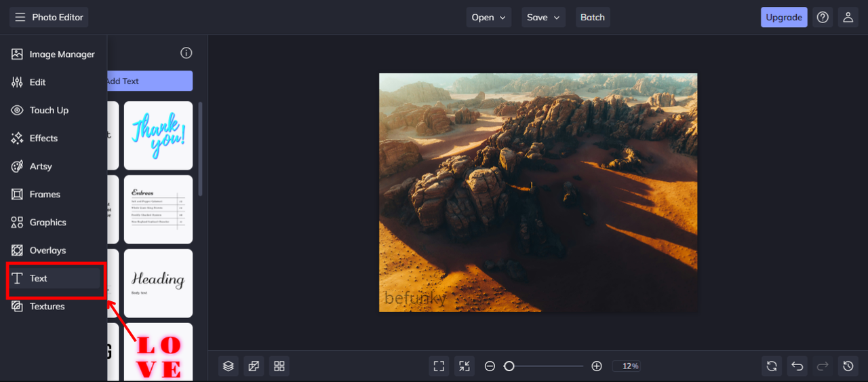Click the flatten layers icon
Screen dimensions: 868x382
tap(254, 366)
